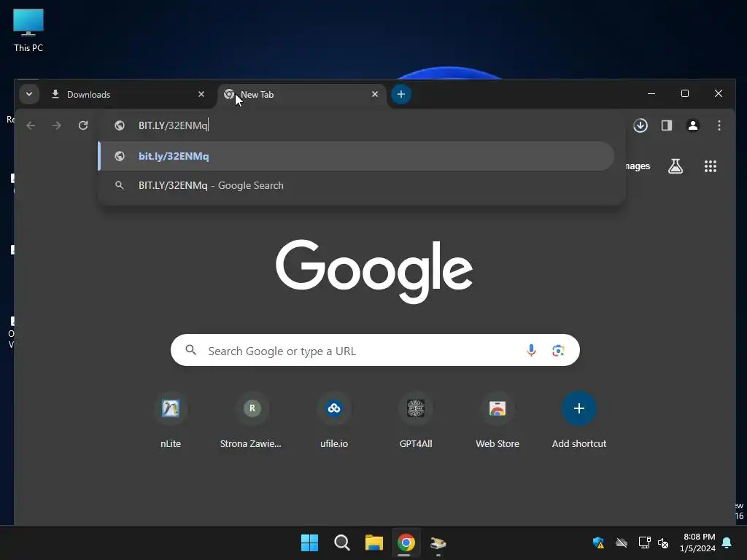Image resolution: width=747 pixels, height=560 pixels.
Task: Start voice search with the microphone
Action: 531,351
